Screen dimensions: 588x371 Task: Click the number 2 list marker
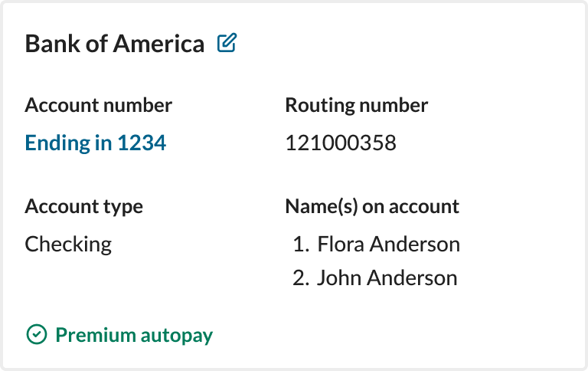pos(301,278)
